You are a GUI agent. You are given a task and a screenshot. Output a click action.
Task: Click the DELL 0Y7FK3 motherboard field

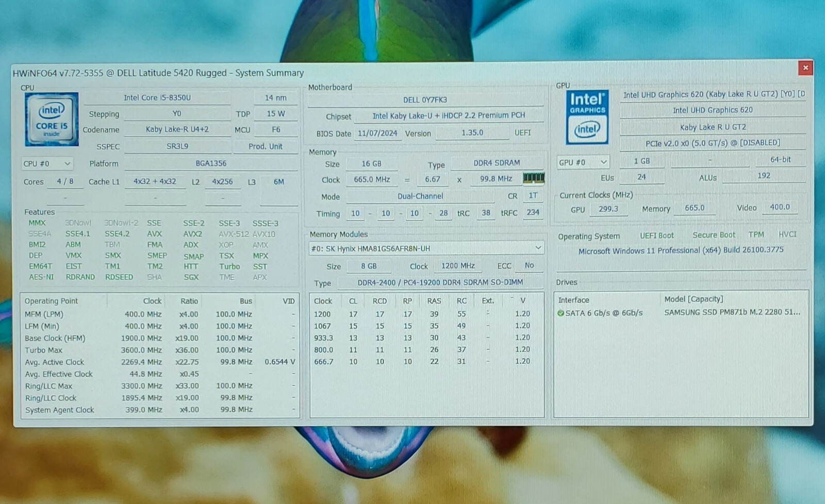pos(425,99)
